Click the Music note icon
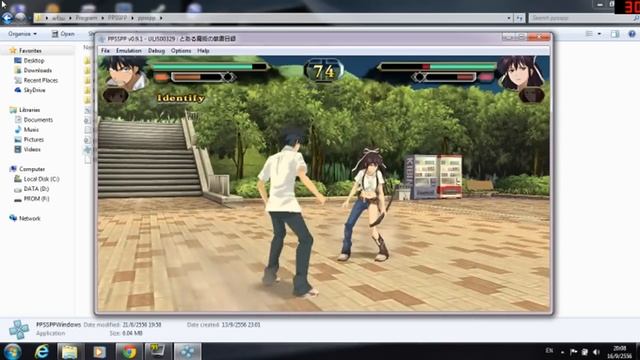 (18, 129)
